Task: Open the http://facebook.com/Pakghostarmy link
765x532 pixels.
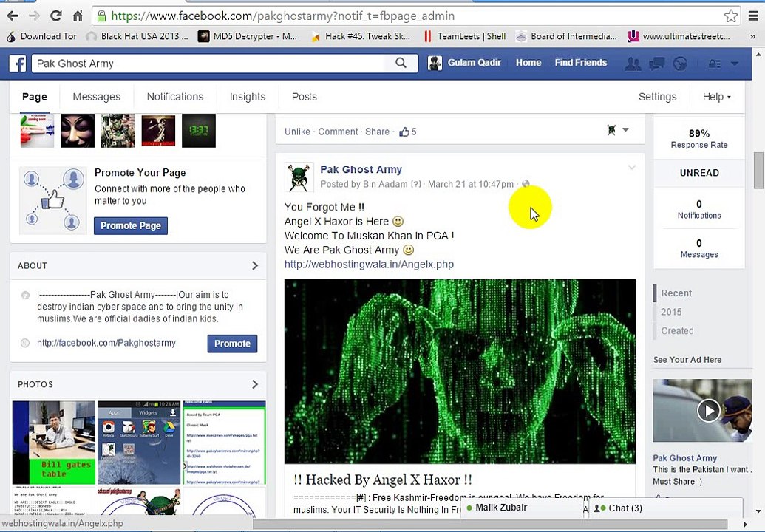Action: 106,343
